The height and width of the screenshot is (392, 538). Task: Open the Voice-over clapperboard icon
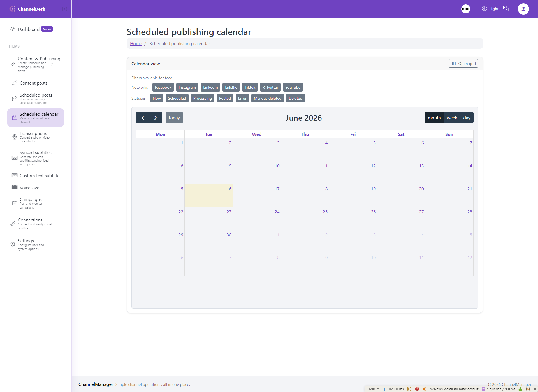coord(15,187)
